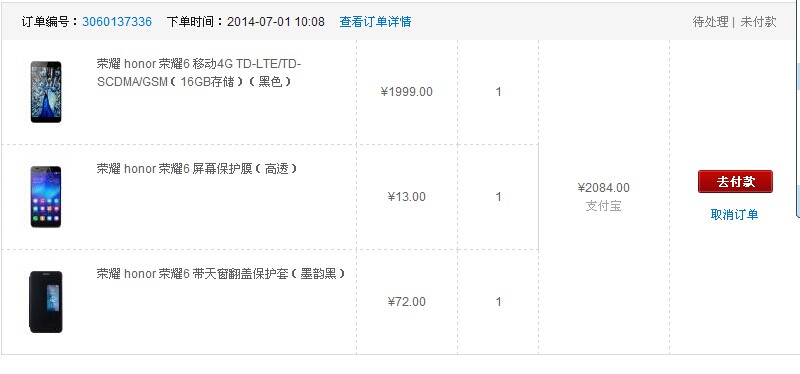The image size is (800, 374).
Task: Click the ¥72.00 price text
Action: coord(407,302)
